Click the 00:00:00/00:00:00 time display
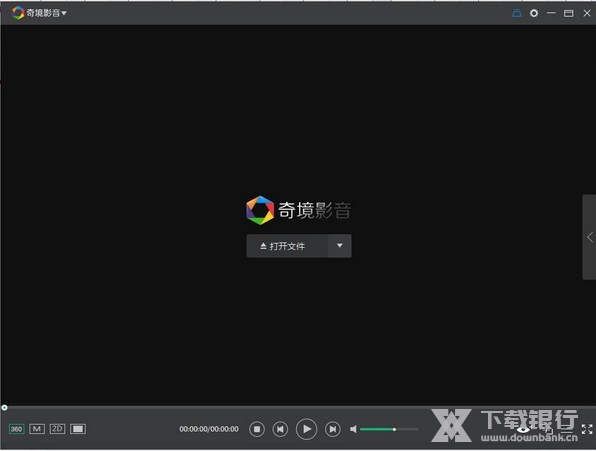The height and width of the screenshot is (451, 596). pos(209,429)
